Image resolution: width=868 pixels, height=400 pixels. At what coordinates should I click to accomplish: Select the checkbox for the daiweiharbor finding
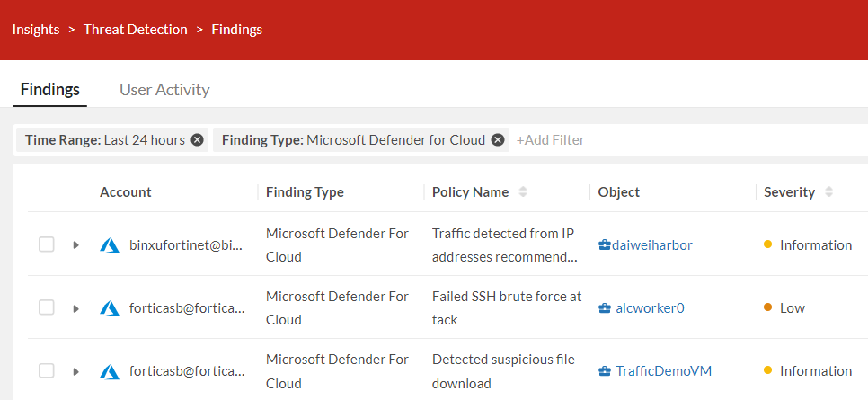47,245
